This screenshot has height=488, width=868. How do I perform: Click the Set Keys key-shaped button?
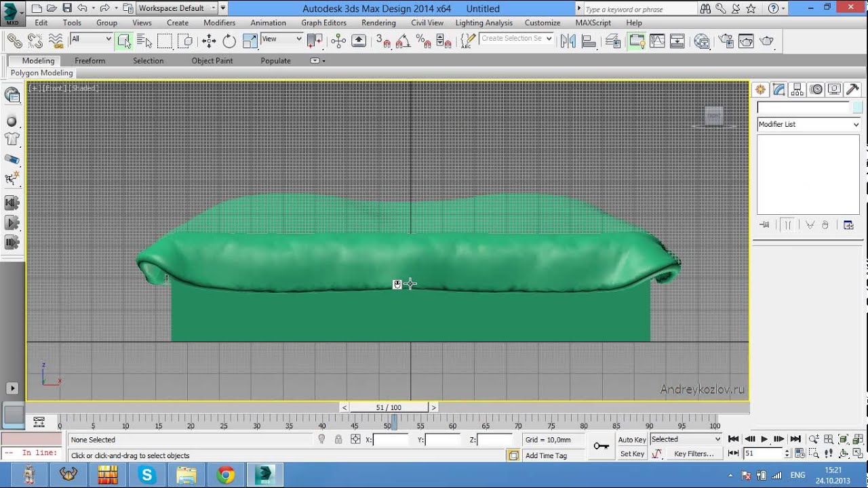click(601, 446)
